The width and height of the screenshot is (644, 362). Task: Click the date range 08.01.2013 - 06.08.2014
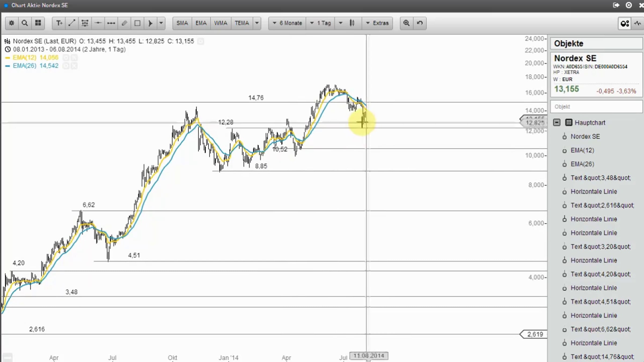click(x=47, y=49)
